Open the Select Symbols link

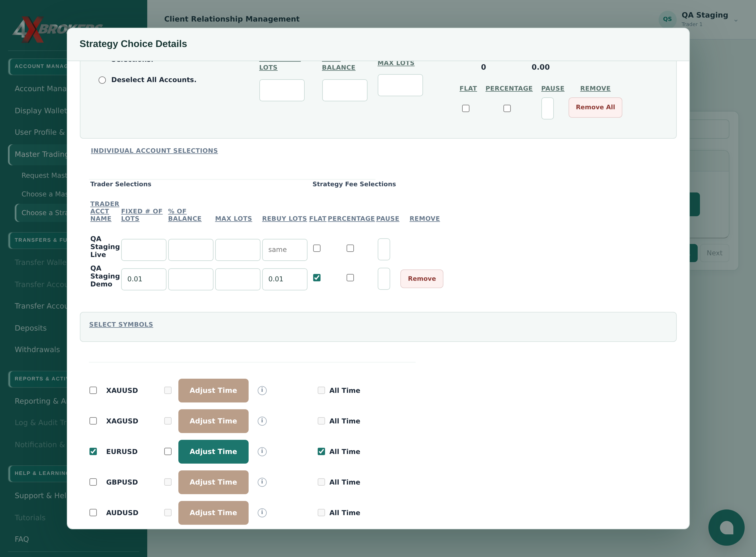[x=121, y=324]
